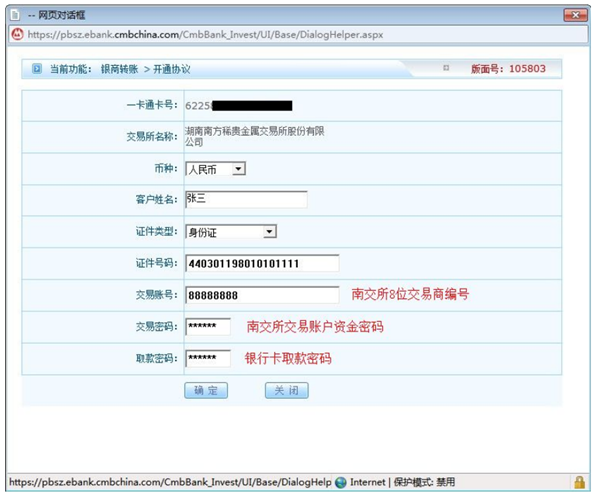Click the 取款密码 withdrawal password field
Image resolution: width=596 pixels, height=495 pixels.
[208, 359]
